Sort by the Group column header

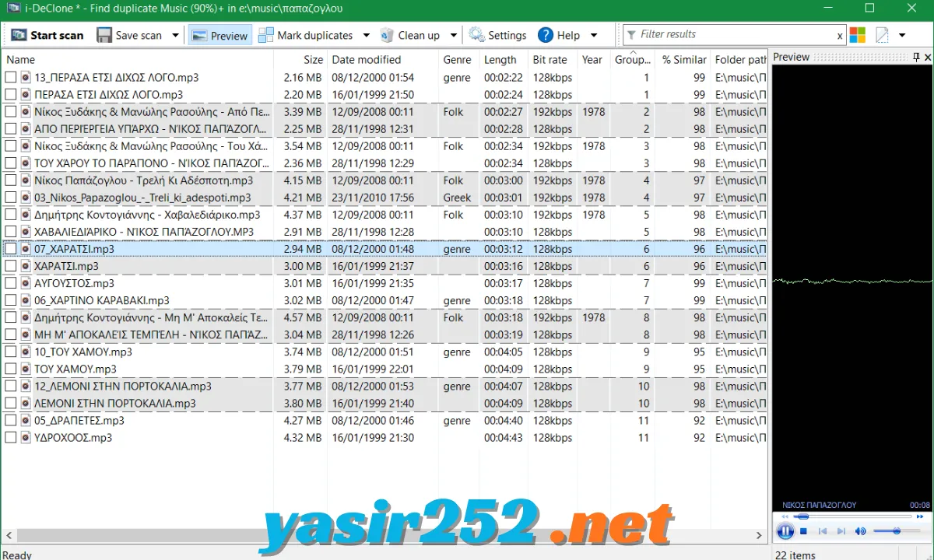[632, 59]
